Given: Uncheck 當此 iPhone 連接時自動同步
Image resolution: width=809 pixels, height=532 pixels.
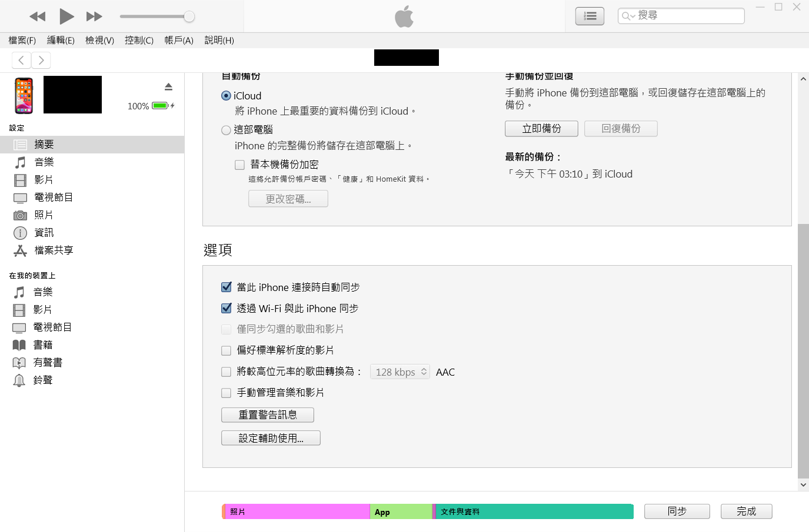Looking at the screenshot, I should 226,287.
